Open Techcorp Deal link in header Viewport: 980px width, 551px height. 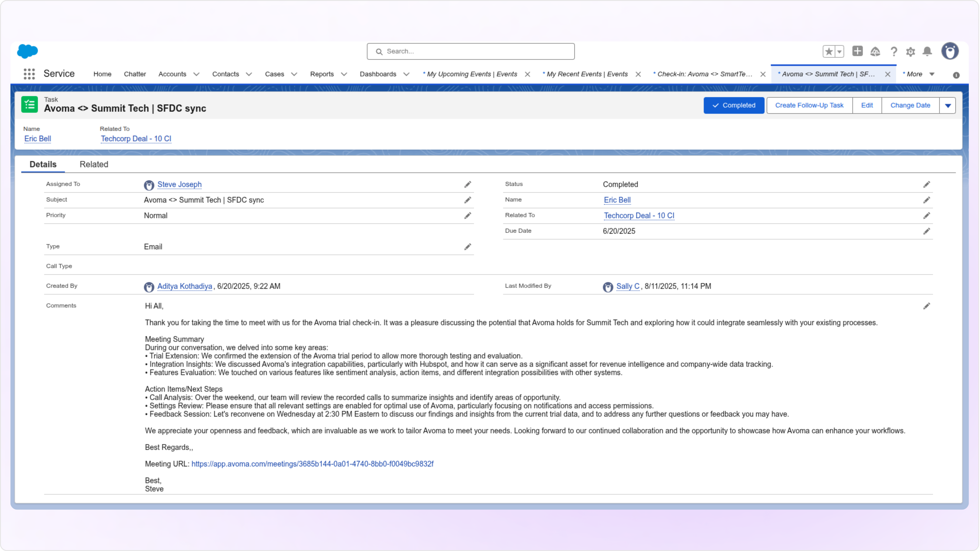(136, 139)
